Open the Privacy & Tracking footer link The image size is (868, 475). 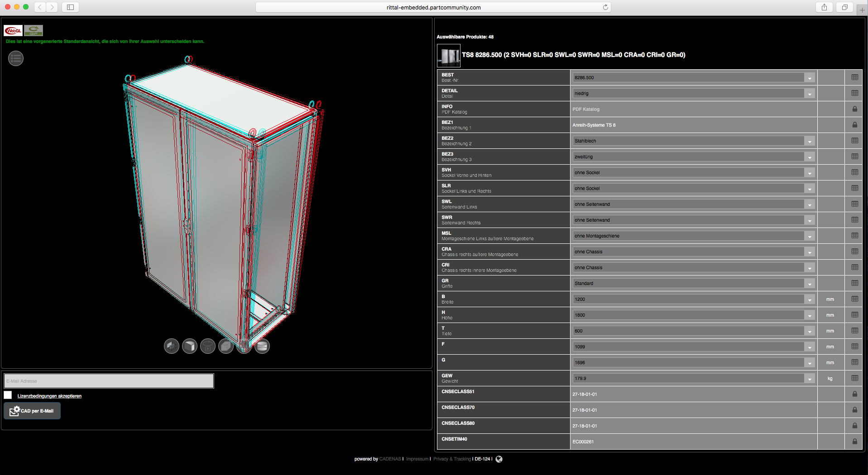point(452,459)
